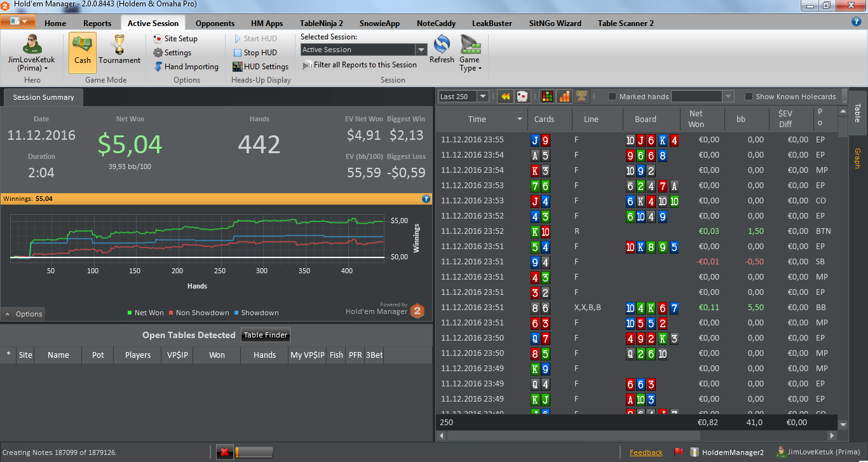Switch to the Reports tab
Screen dimensions: 868x462
click(97, 24)
